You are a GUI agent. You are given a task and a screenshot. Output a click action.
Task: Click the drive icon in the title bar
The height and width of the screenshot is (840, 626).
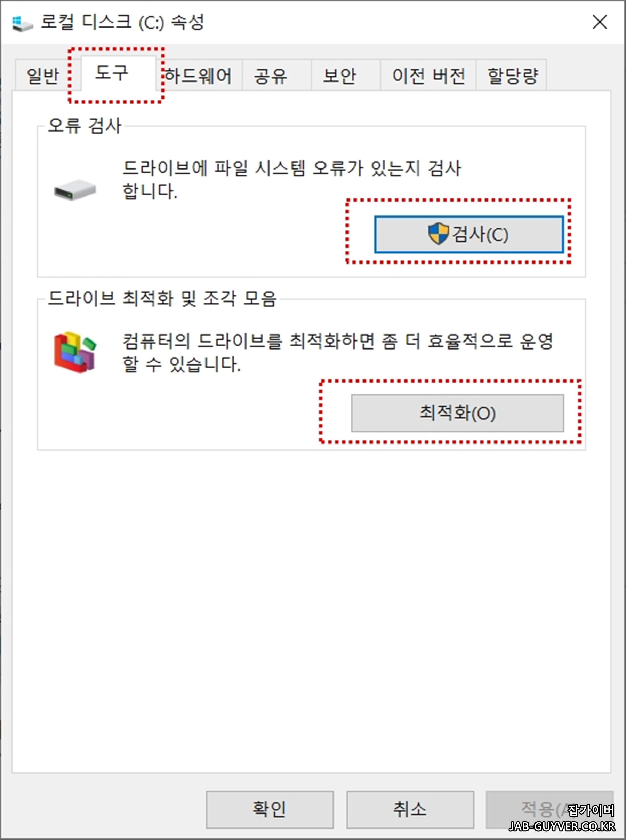point(22,24)
